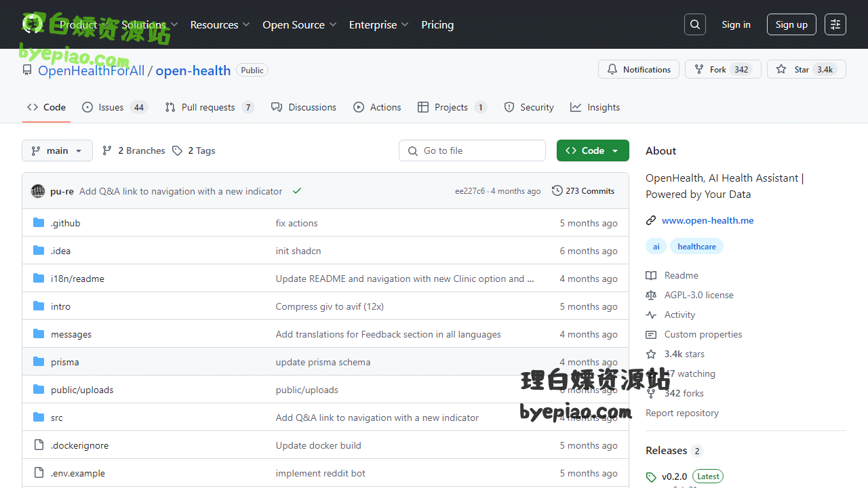This screenshot has width=868, height=488.
Task: Click the healthcare topic tag
Action: 696,247
